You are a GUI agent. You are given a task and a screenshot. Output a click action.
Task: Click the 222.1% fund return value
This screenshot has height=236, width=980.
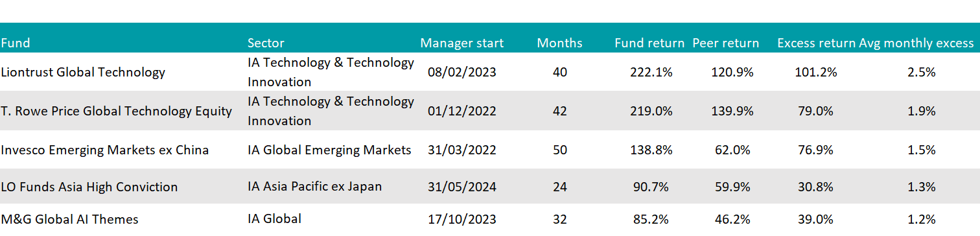tap(651, 72)
